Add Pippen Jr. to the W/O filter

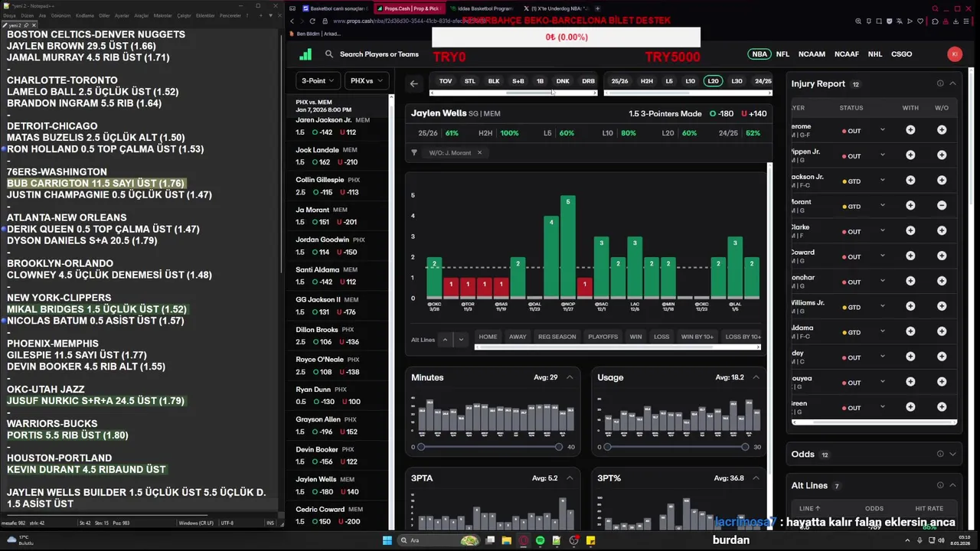tap(942, 155)
